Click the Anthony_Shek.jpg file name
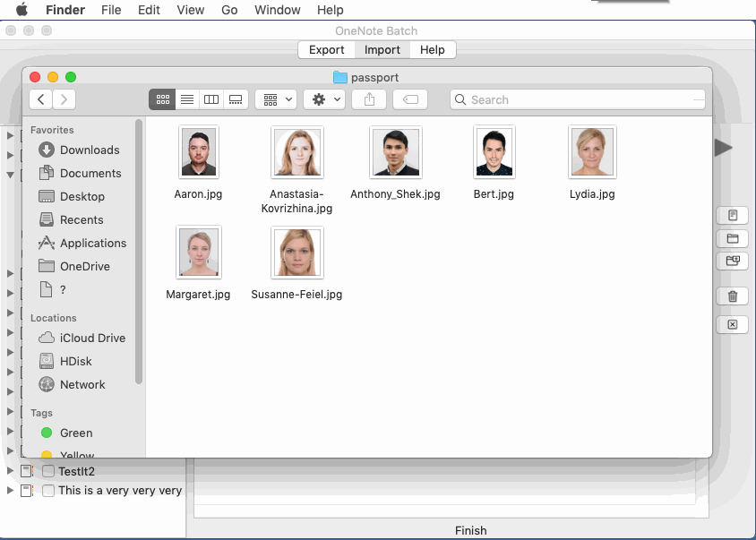This screenshot has width=756, height=540. [x=395, y=193]
